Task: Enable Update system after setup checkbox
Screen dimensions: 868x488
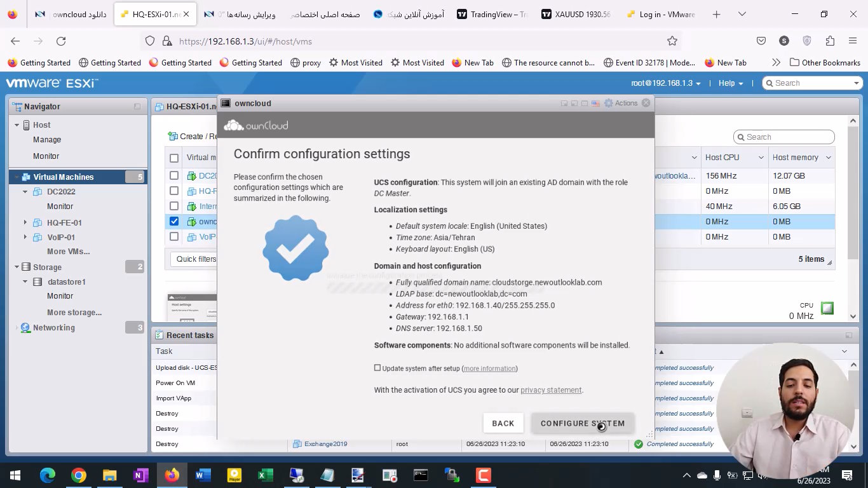Action: (377, 368)
